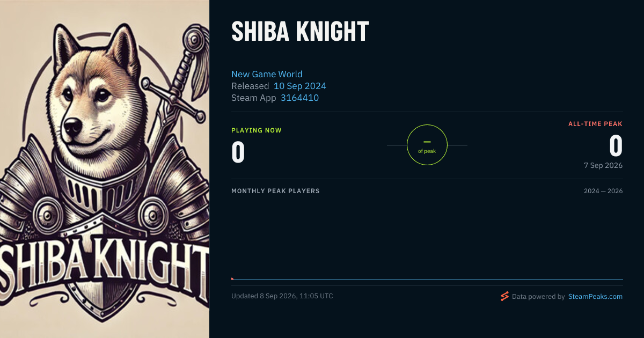Click the green of-peak circle indicator
The height and width of the screenshot is (338, 644).
tap(427, 145)
